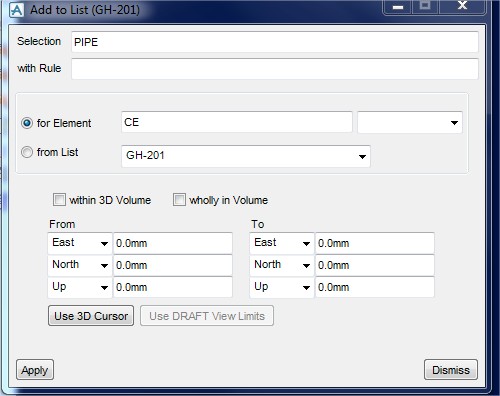Click the To East 0.0mm value field
Screen dimensions: 500x396
coord(375,243)
